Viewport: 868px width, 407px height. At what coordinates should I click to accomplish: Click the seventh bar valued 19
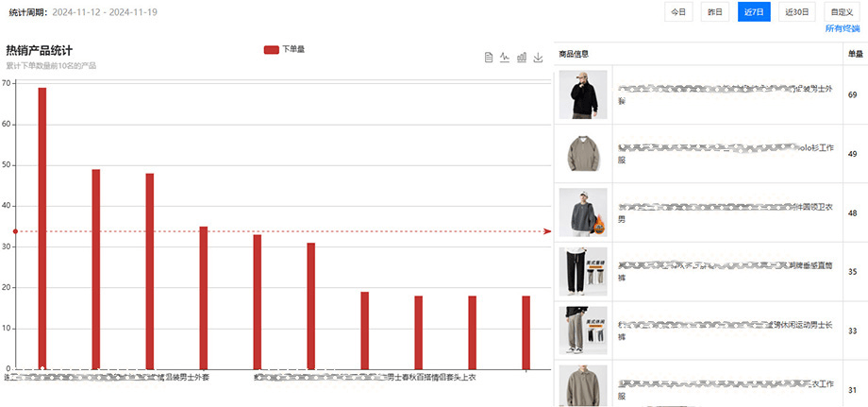pos(365,331)
